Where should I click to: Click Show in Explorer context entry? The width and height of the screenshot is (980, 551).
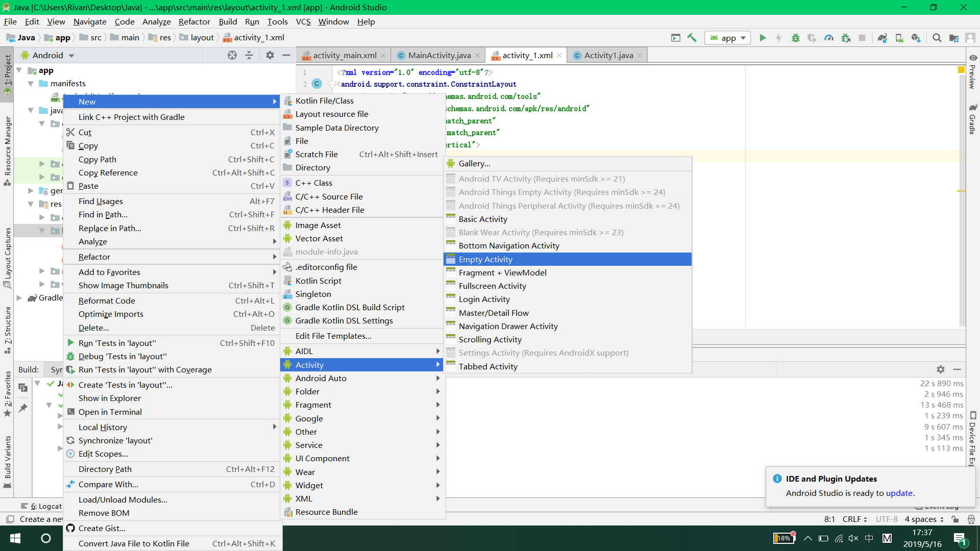tap(173, 398)
